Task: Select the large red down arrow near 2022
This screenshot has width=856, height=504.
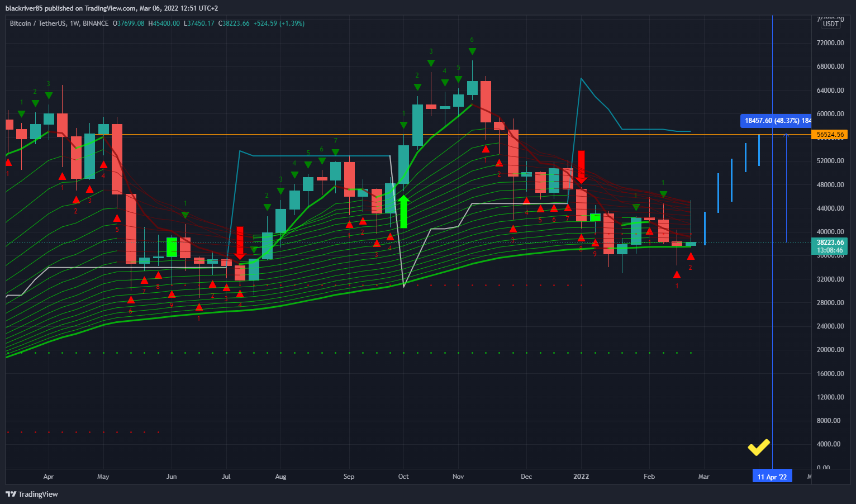Action: click(581, 167)
